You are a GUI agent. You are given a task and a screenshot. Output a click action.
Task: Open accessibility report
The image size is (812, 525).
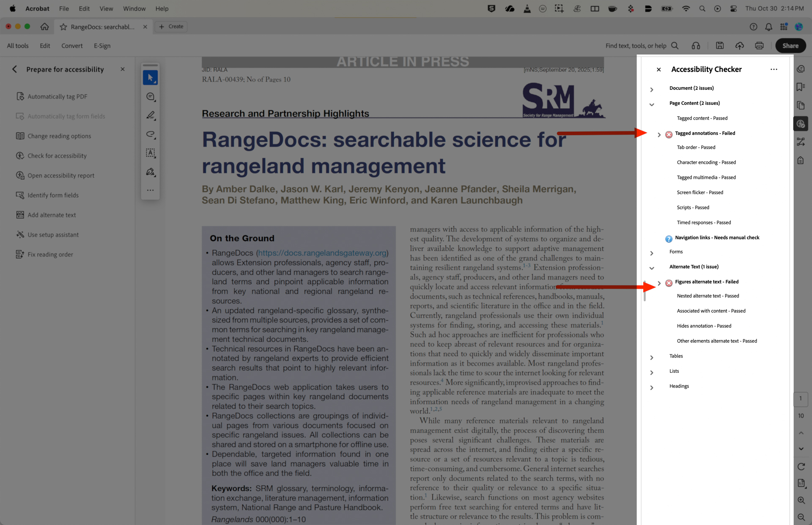(x=60, y=175)
